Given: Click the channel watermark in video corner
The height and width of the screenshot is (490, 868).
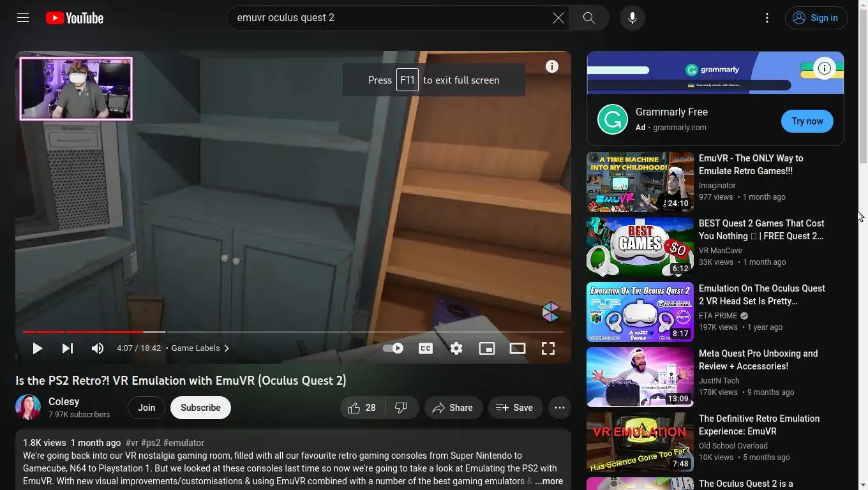Looking at the screenshot, I should tap(550, 312).
